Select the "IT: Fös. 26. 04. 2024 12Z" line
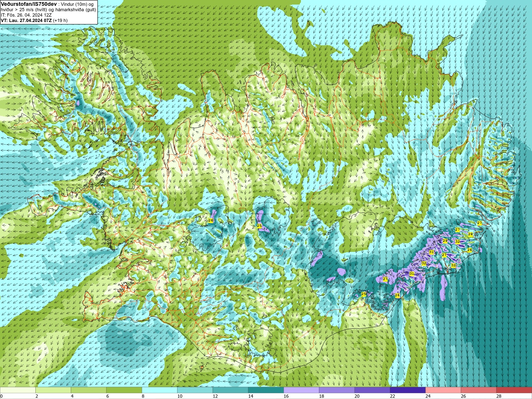The width and height of the screenshot is (532, 399). click(x=26, y=15)
